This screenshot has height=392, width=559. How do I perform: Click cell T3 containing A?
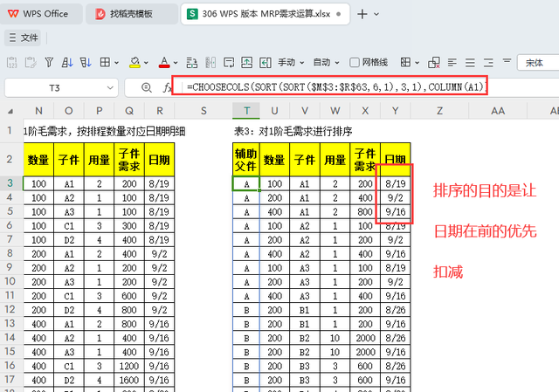click(246, 184)
